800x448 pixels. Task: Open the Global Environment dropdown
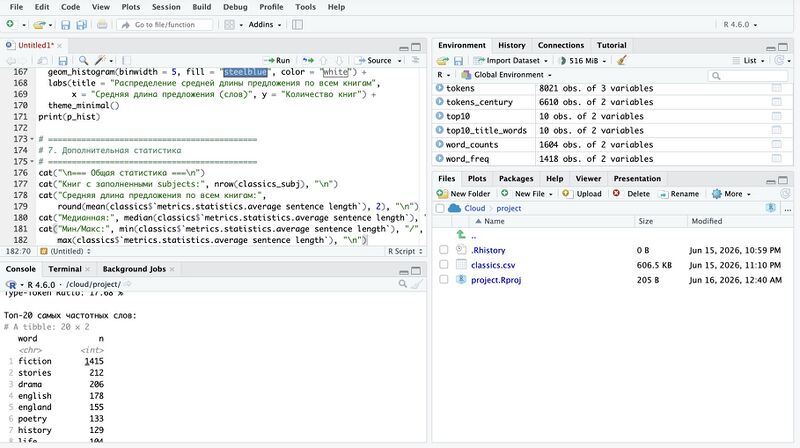(508, 74)
